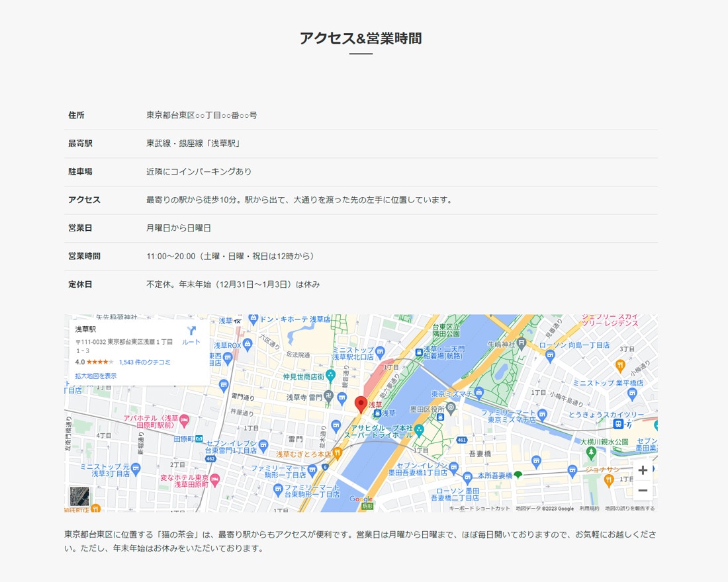Viewport: 728px width, 582px height.
Task: Select the FamilyMart Komagata 1-chome marker
Action: [312, 471]
